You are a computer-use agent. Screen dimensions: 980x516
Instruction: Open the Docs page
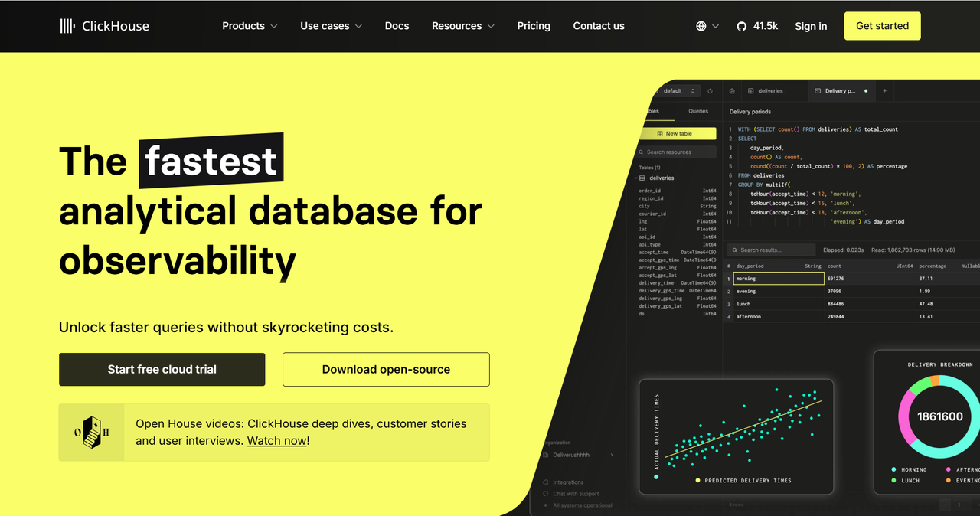coord(397,26)
